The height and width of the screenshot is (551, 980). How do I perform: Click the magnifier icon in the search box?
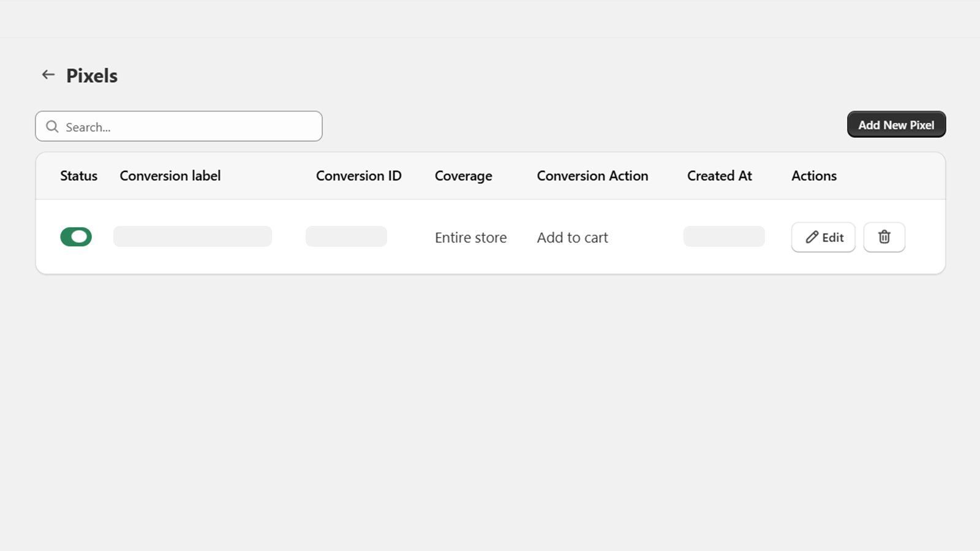[53, 127]
